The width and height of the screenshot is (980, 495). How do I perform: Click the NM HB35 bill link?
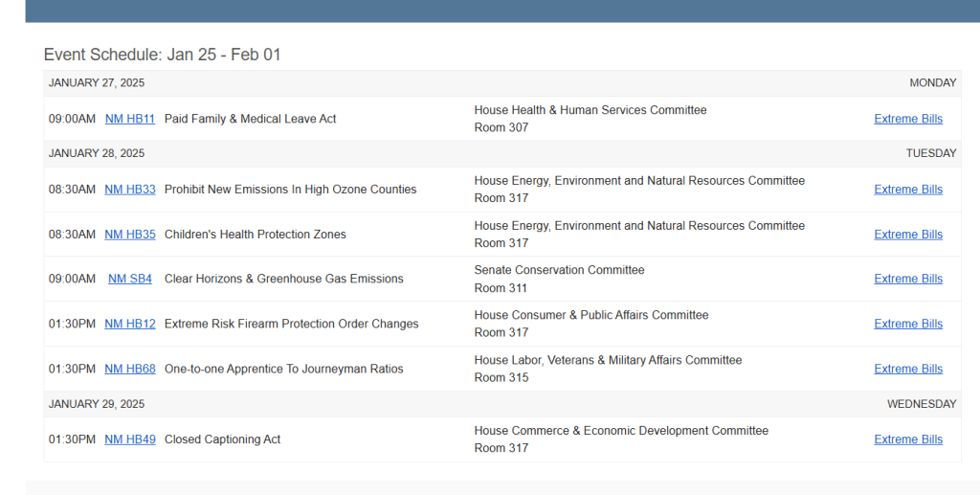[129, 235]
